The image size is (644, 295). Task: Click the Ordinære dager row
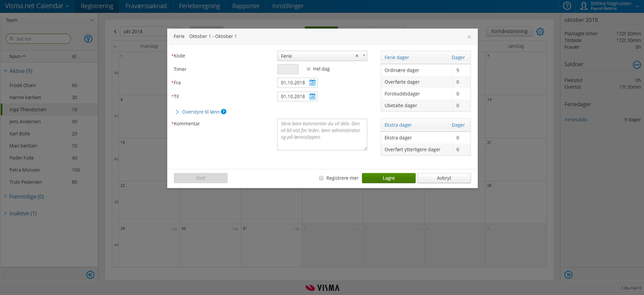click(x=425, y=70)
